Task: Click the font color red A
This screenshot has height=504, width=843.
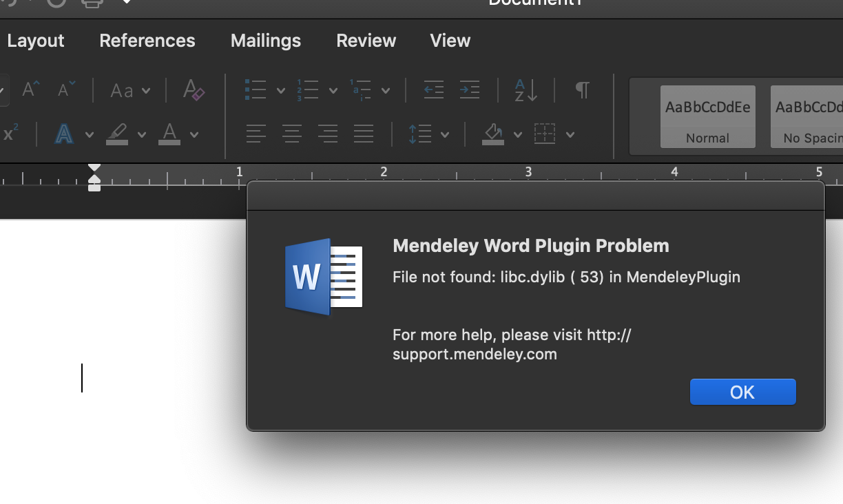Action: (x=169, y=134)
